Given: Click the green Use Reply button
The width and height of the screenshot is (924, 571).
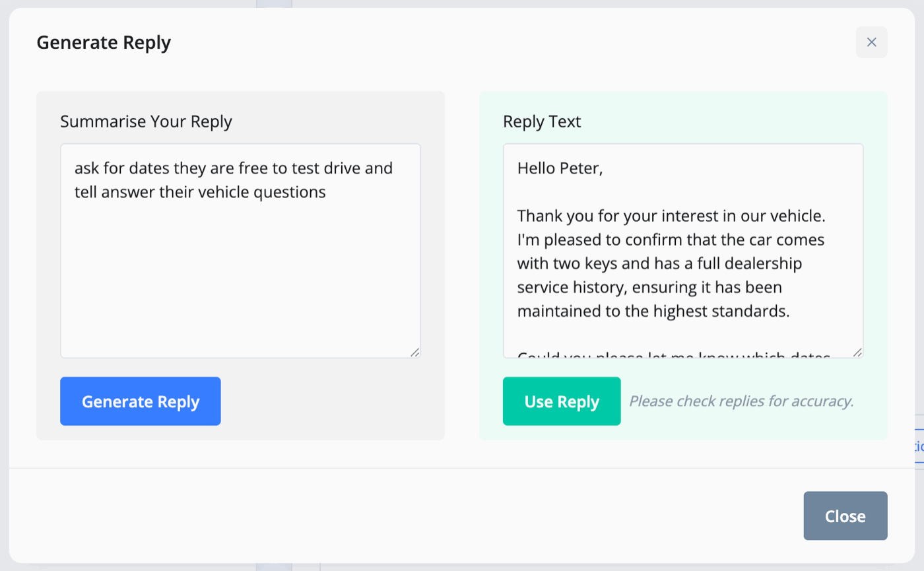Looking at the screenshot, I should pyautogui.click(x=562, y=401).
